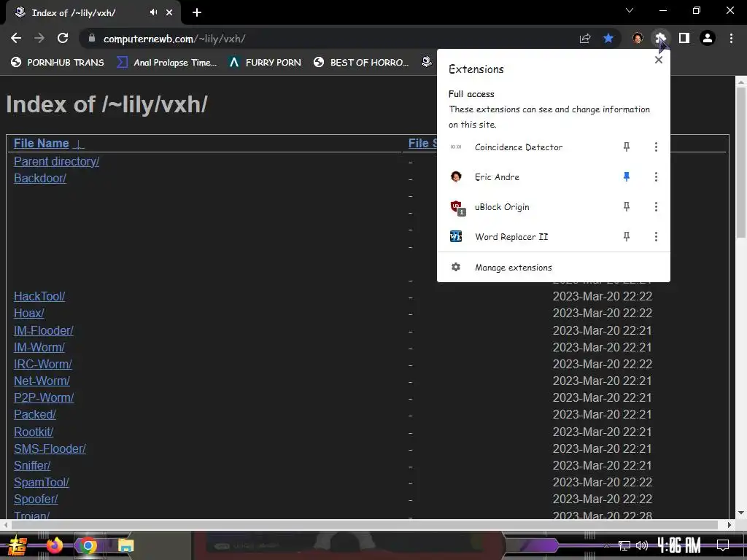Click the blue bookmark star

click(x=608, y=38)
